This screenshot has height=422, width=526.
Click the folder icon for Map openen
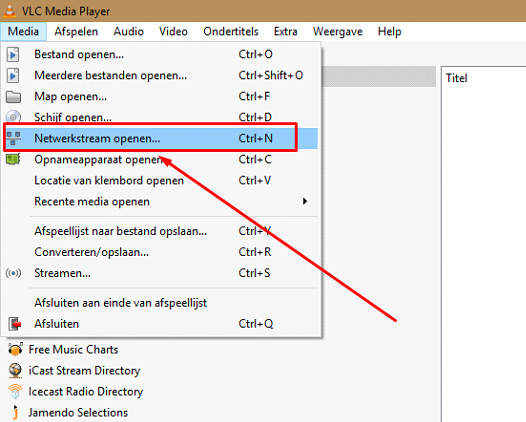click(13, 97)
